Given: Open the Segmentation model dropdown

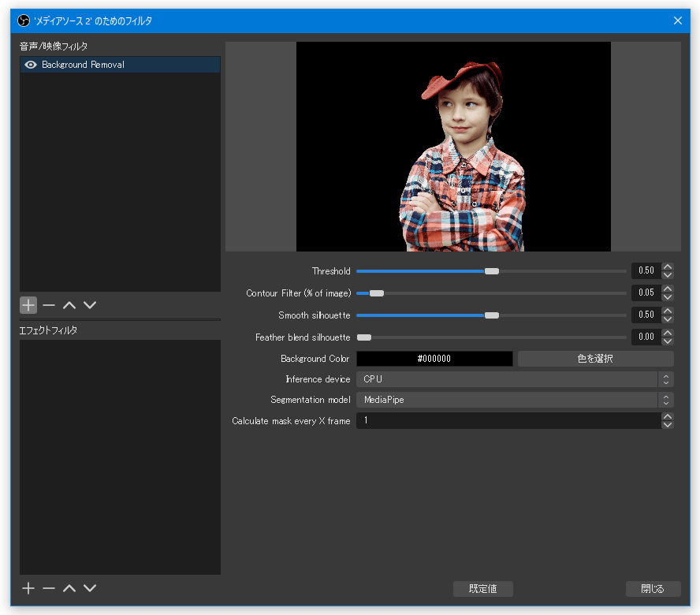Looking at the screenshot, I should 515,400.
